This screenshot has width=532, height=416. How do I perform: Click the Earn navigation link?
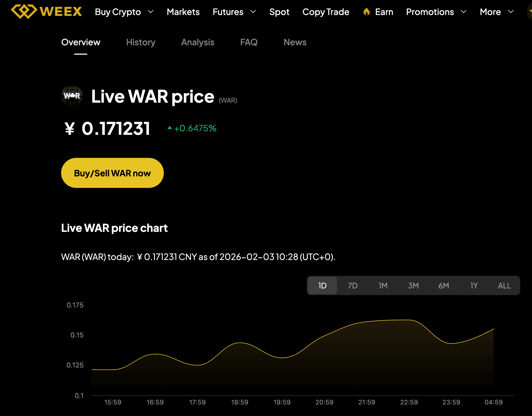pyautogui.click(x=384, y=12)
